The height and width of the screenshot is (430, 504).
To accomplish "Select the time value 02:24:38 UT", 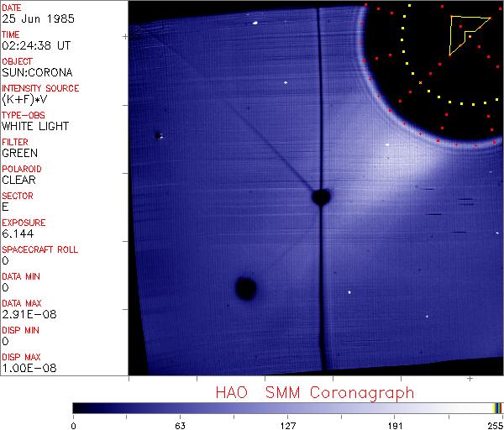I will pos(35,45).
